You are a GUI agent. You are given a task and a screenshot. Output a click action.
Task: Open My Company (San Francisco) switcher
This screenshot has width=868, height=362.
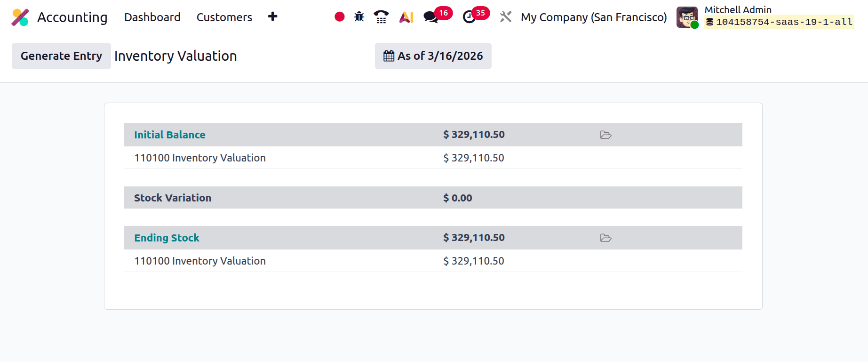[594, 17]
